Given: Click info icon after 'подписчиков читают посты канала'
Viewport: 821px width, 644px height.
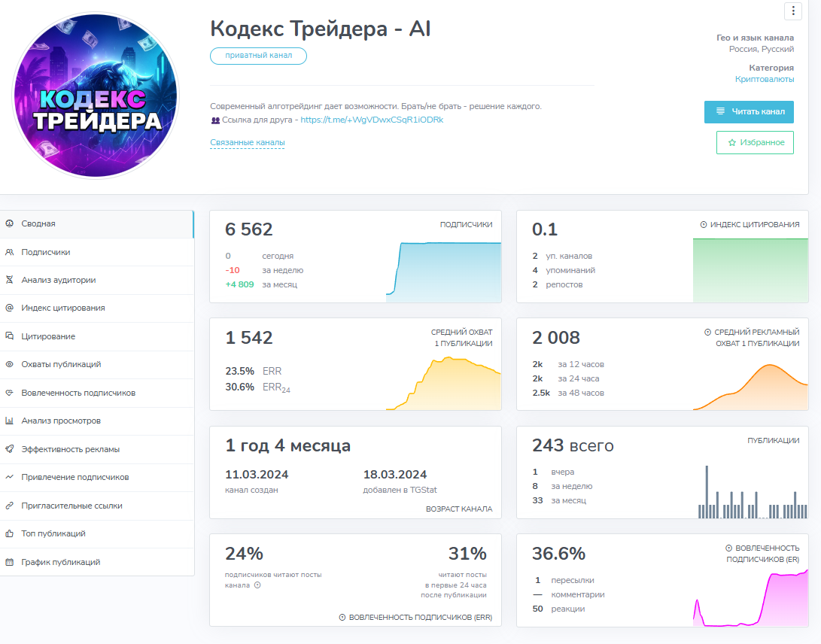Looking at the screenshot, I should click(257, 585).
